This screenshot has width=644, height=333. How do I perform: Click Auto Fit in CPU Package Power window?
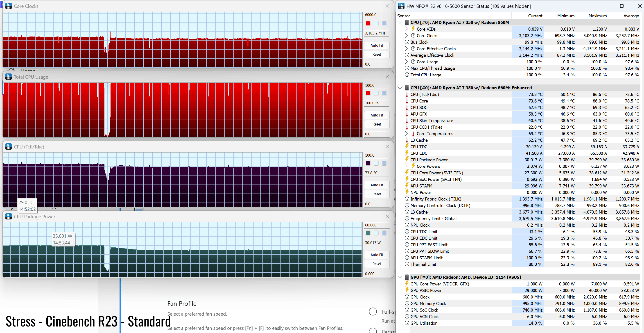tap(377, 255)
